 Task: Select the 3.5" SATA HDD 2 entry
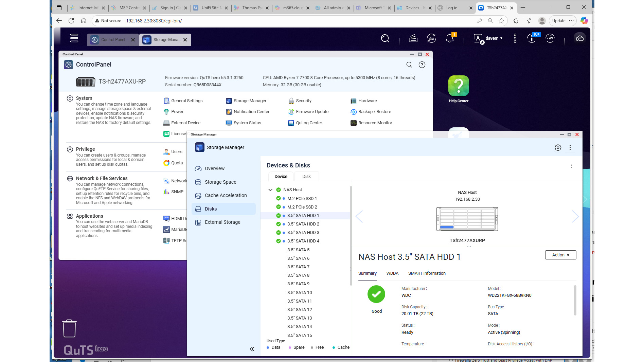[303, 224]
